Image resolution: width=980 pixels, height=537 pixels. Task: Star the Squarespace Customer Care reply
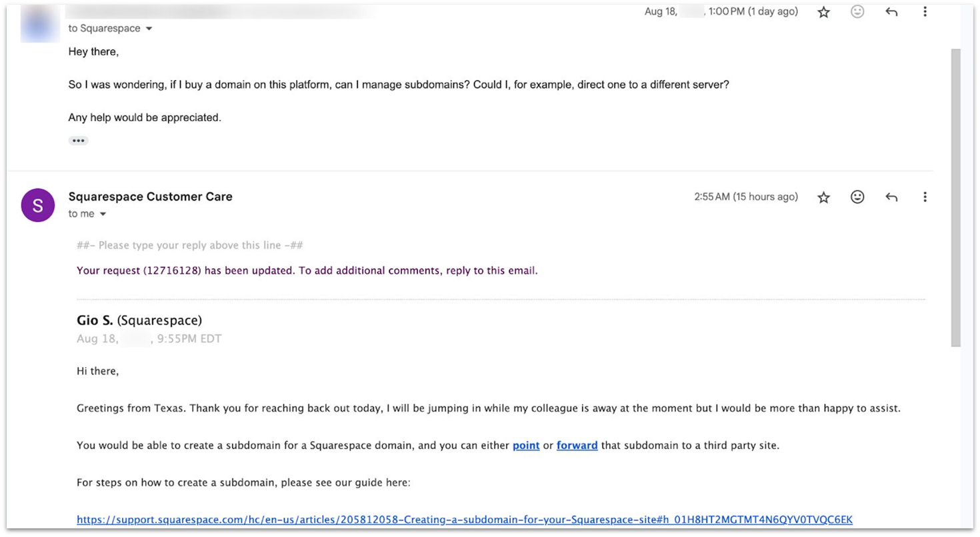point(823,197)
